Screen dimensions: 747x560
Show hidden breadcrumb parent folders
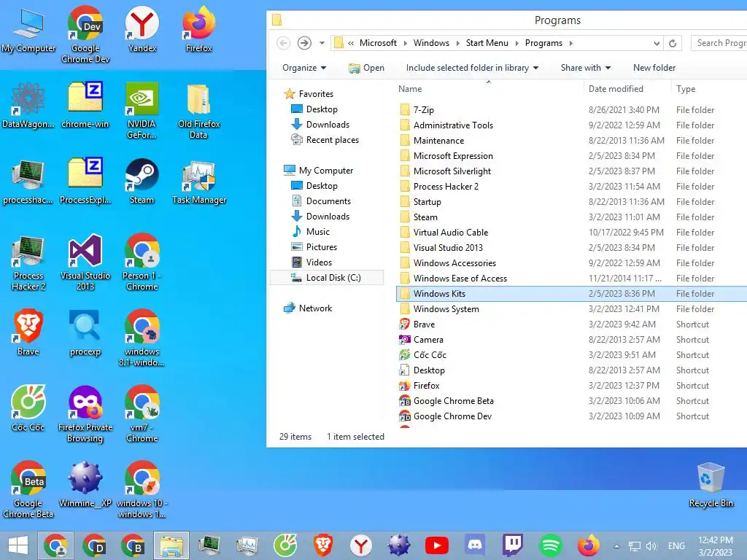pos(351,43)
